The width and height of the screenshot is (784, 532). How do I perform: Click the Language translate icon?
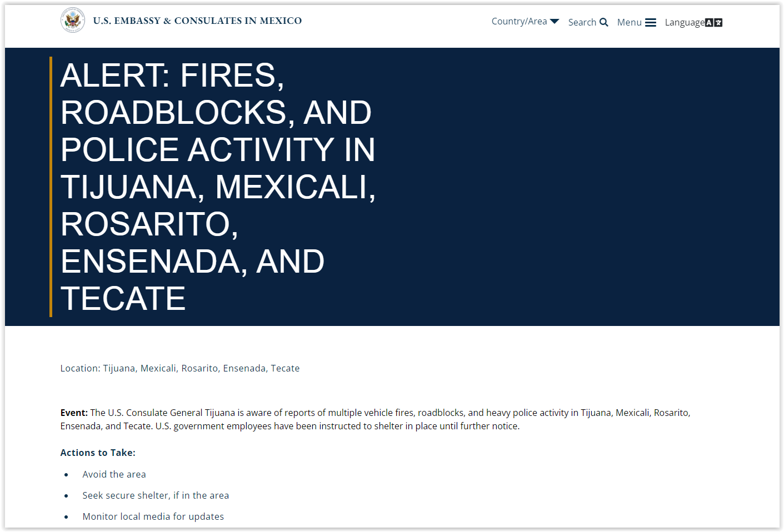714,22
